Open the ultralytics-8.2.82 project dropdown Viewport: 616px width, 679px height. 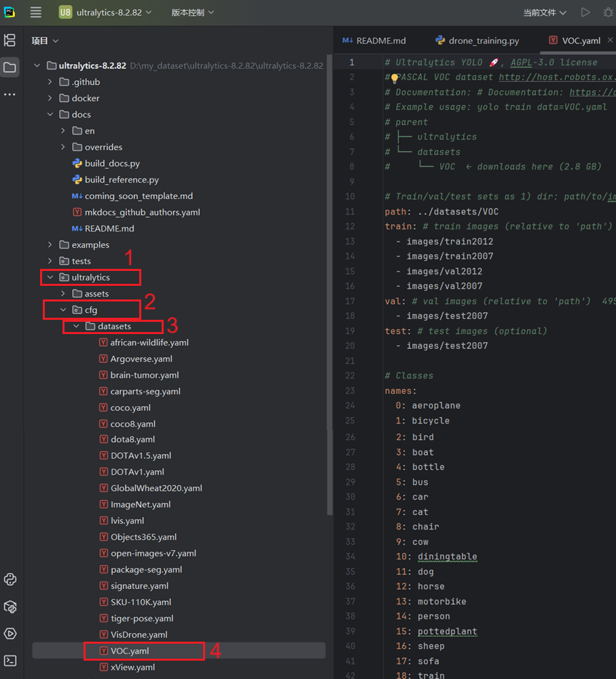[x=105, y=12]
